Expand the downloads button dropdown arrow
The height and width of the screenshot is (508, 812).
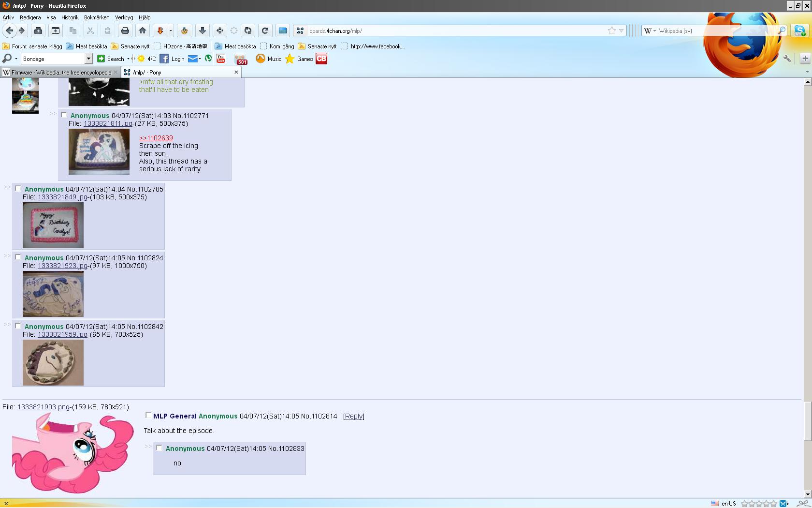171,30
